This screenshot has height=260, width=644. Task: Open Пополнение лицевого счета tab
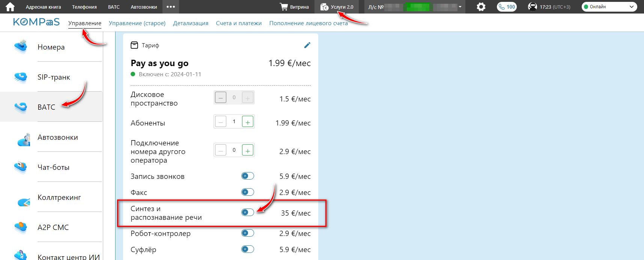coord(308,23)
